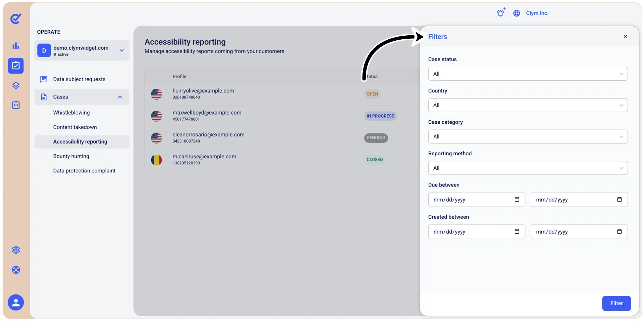Go to Bounty hunting cases

(71, 156)
